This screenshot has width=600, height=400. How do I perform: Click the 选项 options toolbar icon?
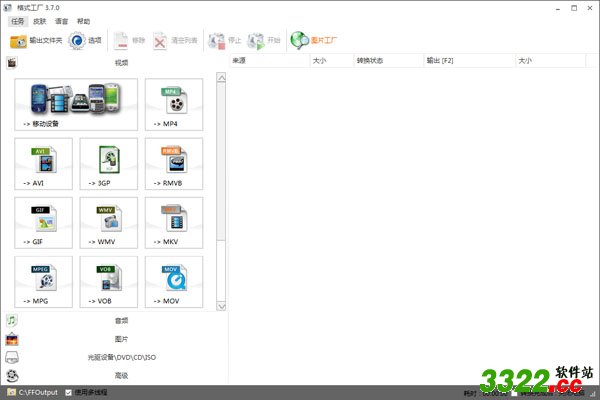point(85,41)
